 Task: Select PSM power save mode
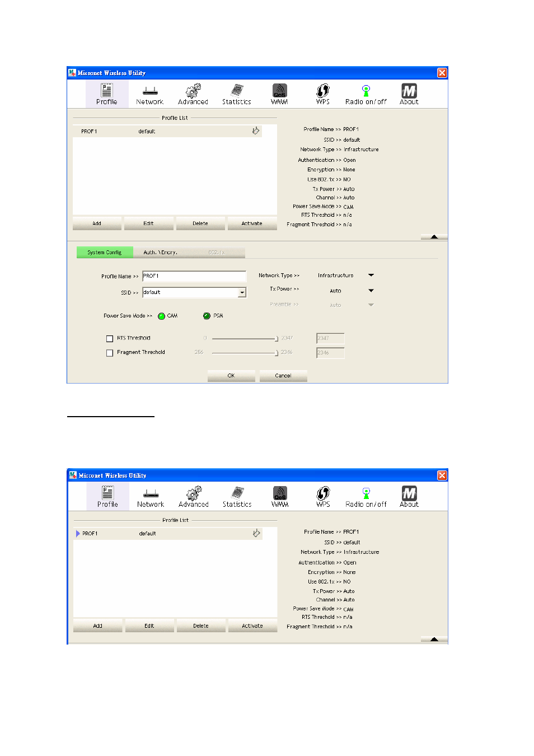207,316
